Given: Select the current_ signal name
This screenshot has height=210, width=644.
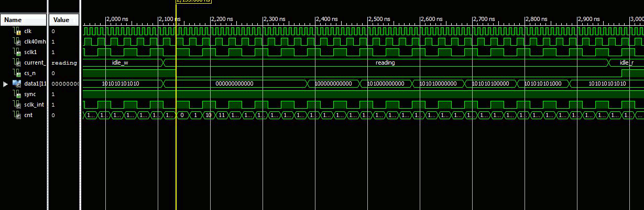Looking at the screenshot, I should tap(35, 63).
